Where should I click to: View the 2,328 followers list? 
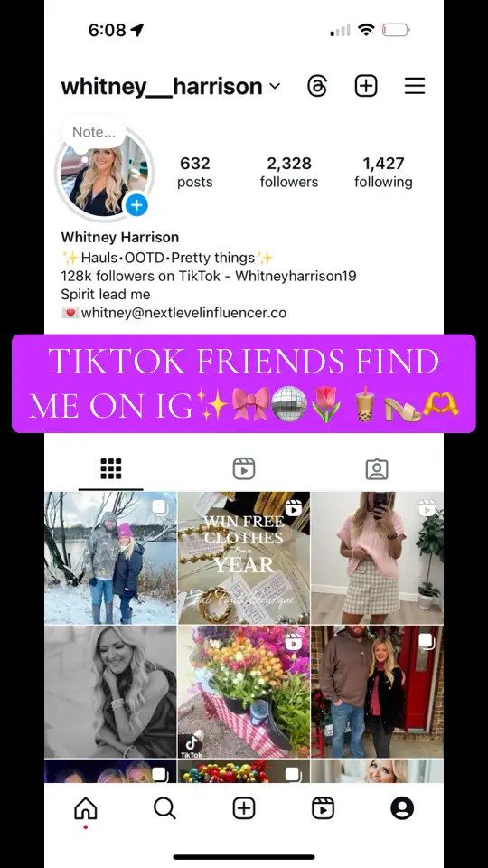(289, 172)
